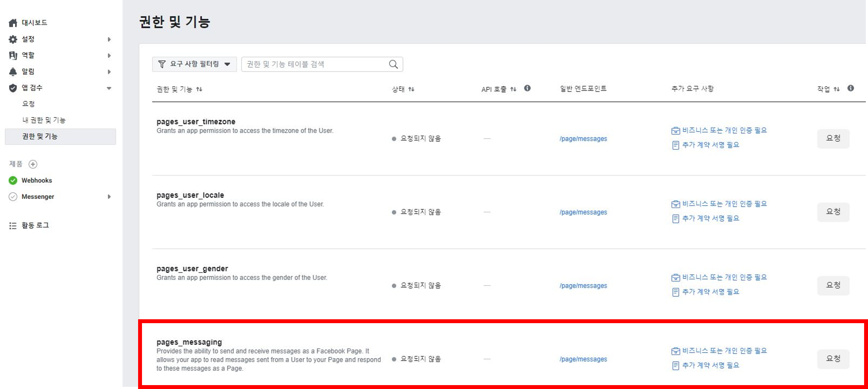
Task: Expand the Messenger product submenu
Action: 109,197
